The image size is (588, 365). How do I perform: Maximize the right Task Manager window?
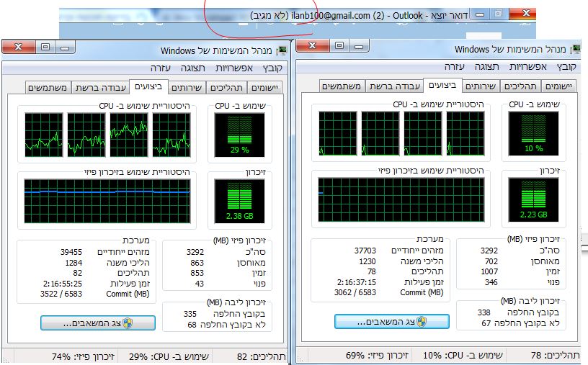tap(339, 45)
